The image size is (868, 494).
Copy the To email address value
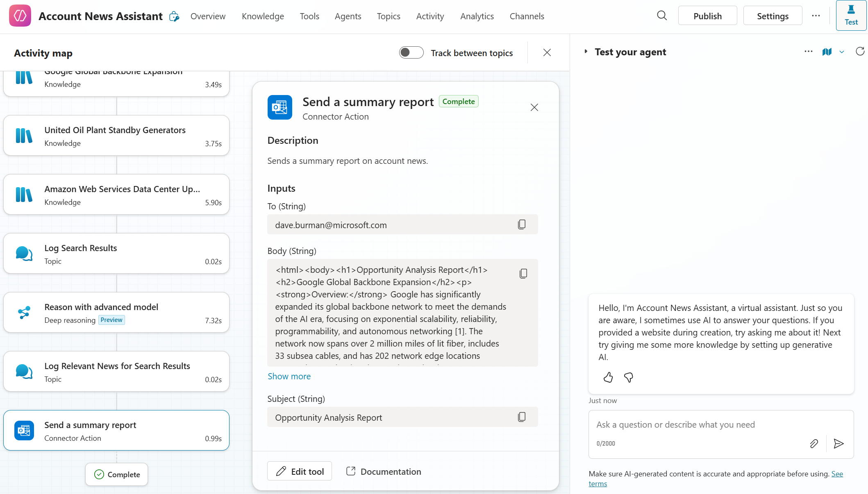[521, 224]
